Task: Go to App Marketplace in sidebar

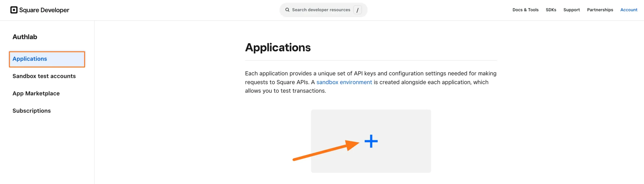Action: pyautogui.click(x=36, y=94)
